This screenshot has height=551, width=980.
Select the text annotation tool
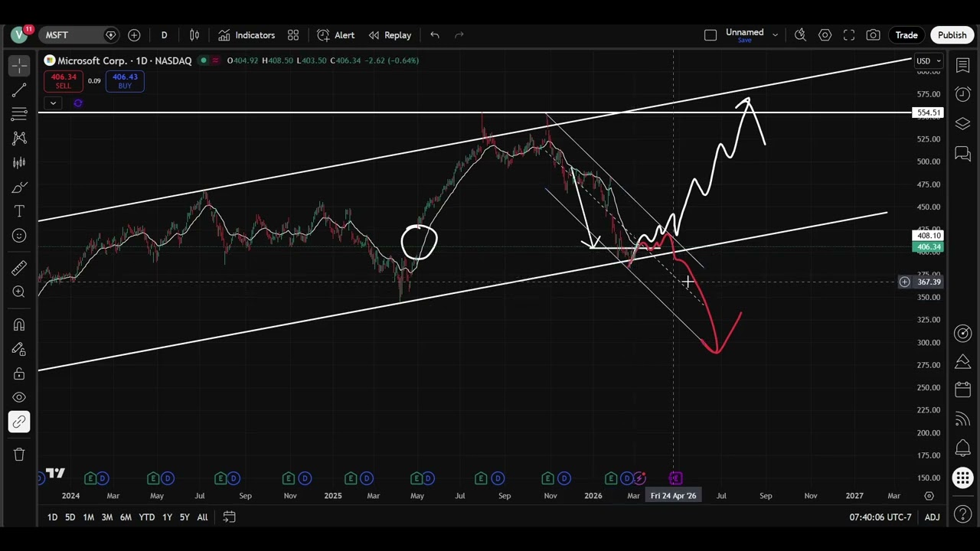point(19,211)
